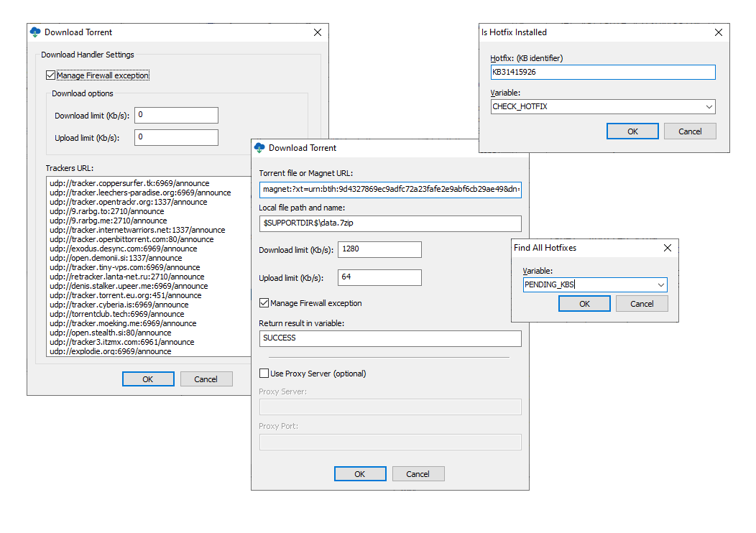Viewport: 756px width, 533px height.
Task: Select exodus.desync.com:6969 tracker line
Action: (124, 249)
